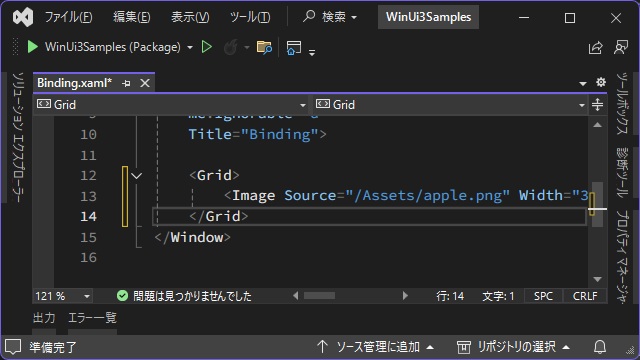The width and height of the screenshot is (640, 360).
Task: Open the ツール menu
Action: pyautogui.click(x=250, y=17)
